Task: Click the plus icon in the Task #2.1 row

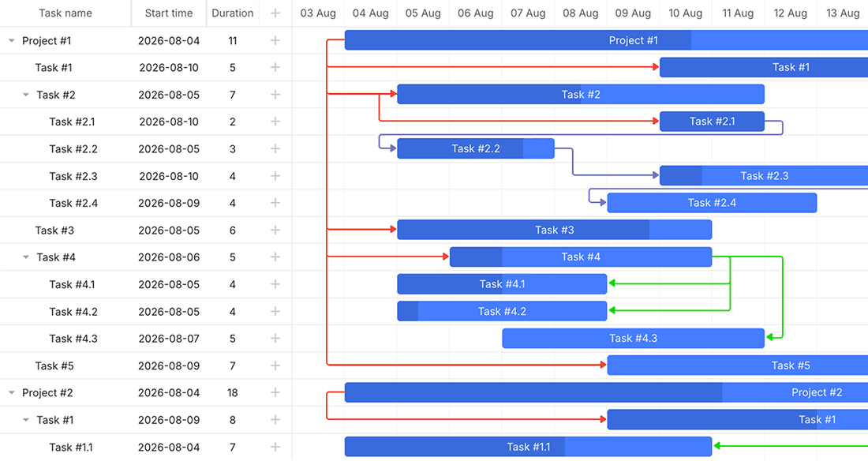Action: tap(275, 122)
